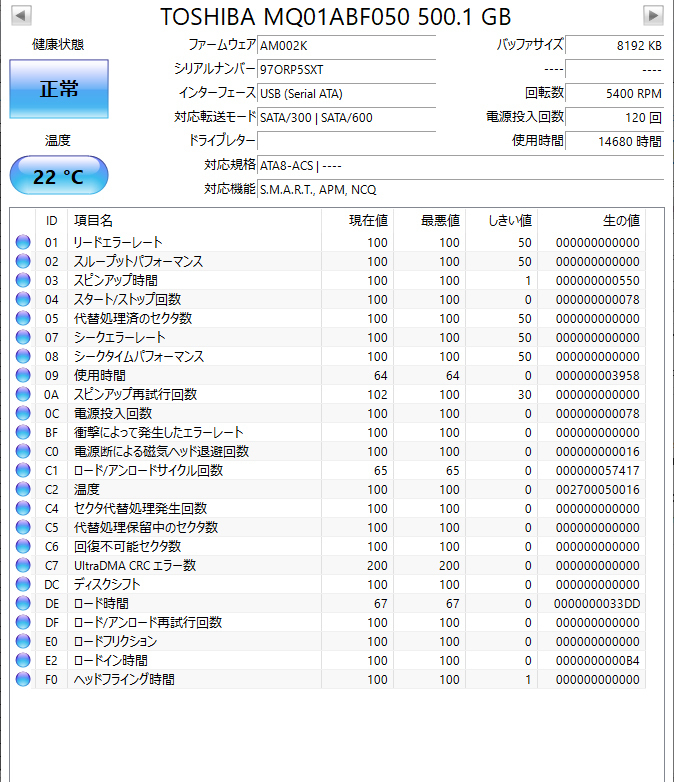Click status icon for ID C2 温度 row

(x=23, y=489)
